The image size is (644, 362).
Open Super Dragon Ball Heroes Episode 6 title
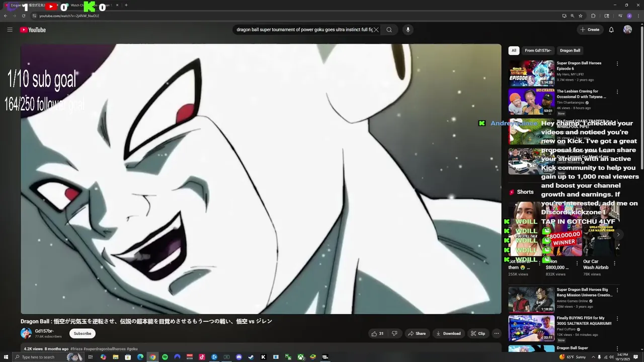579,66
